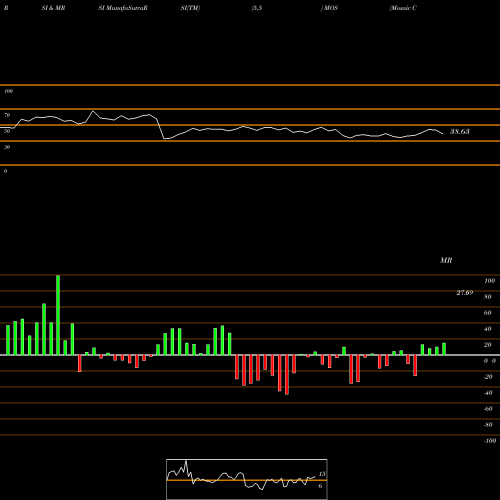
Task: Click the 6 label in mini chart
Action: [320, 486]
